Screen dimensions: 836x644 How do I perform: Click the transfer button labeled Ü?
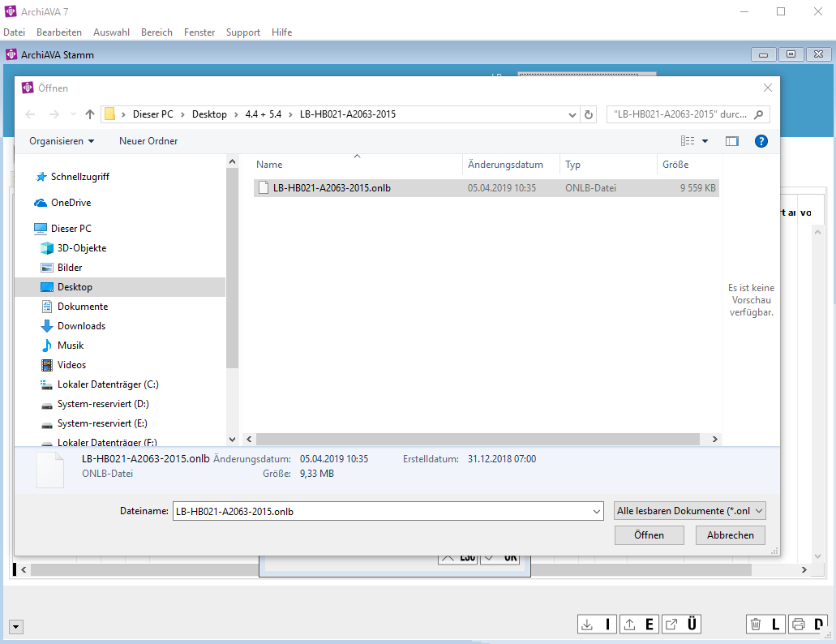681,624
